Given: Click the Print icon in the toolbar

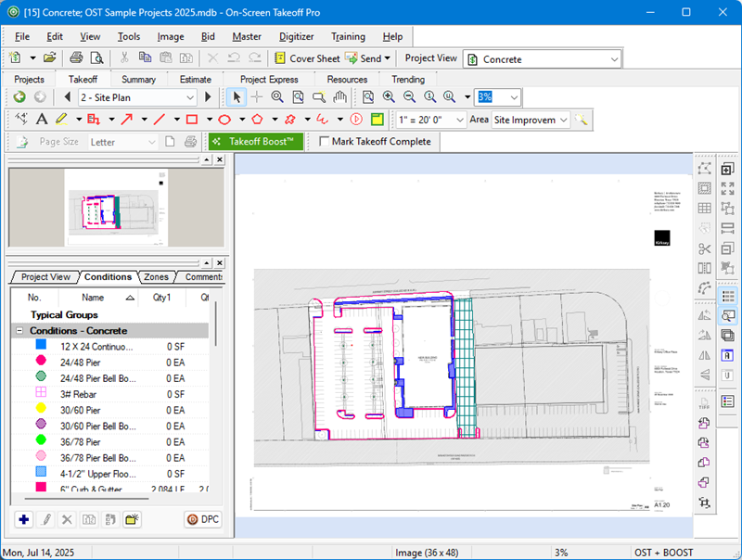Looking at the screenshot, I should tap(76, 57).
